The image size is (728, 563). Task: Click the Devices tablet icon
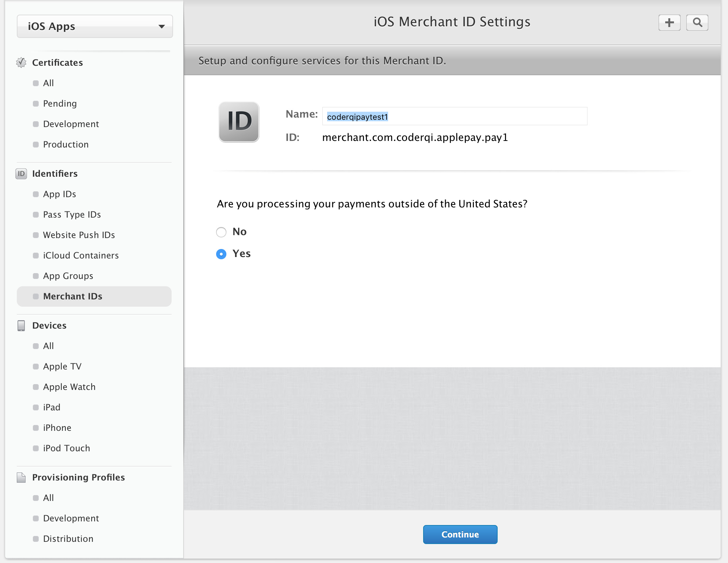[x=21, y=325]
